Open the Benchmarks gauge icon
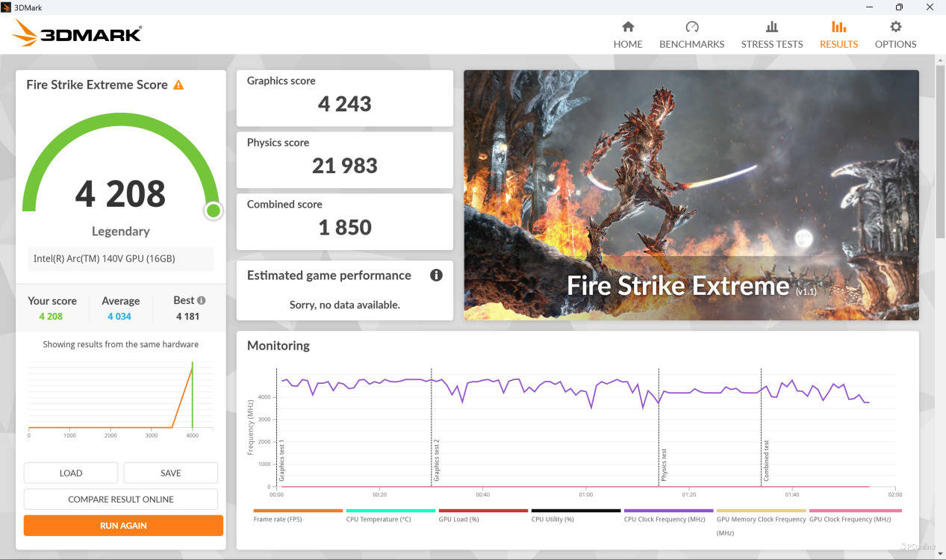This screenshot has height=560, width=946. (x=691, y=27)
